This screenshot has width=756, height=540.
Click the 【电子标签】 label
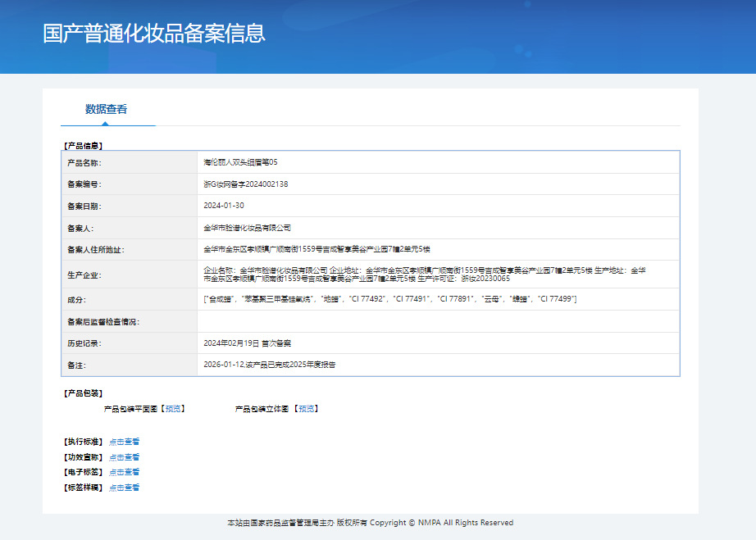pos(83,472)
